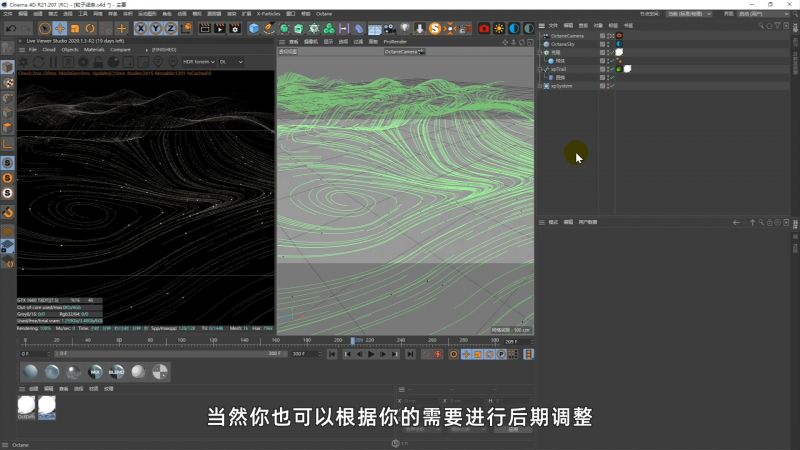Viewport: 800px width, 450px height.
Task: Add Octane daylight sun icon
Action: [x=499, y=29]
